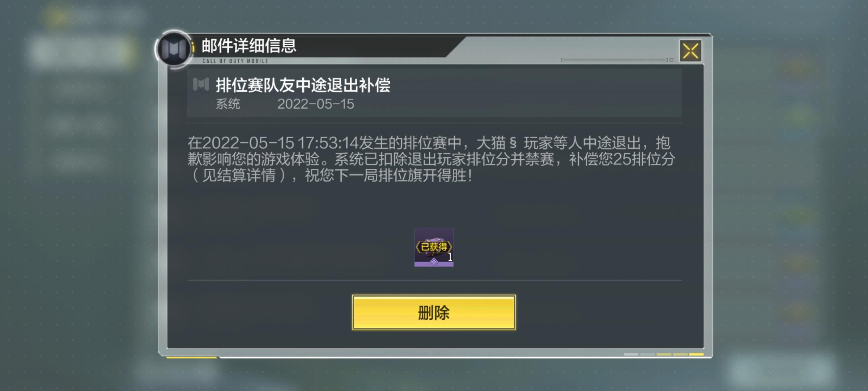This screenshot has height=391, width=868.
Task: Click the yellow segmented indicator under dialog
Action: (x=664, y=354)
